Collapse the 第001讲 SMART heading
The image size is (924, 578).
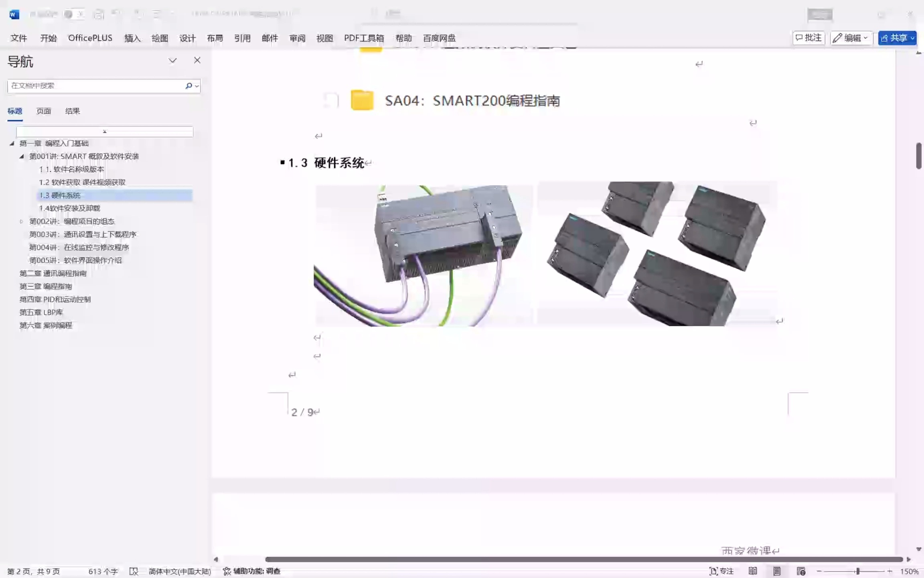tap(22, 156)
